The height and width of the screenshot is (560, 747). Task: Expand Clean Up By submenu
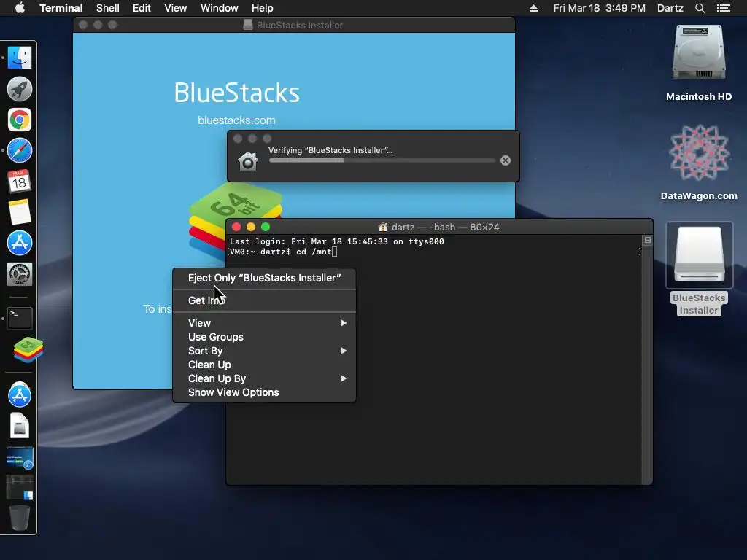point(264,378)
